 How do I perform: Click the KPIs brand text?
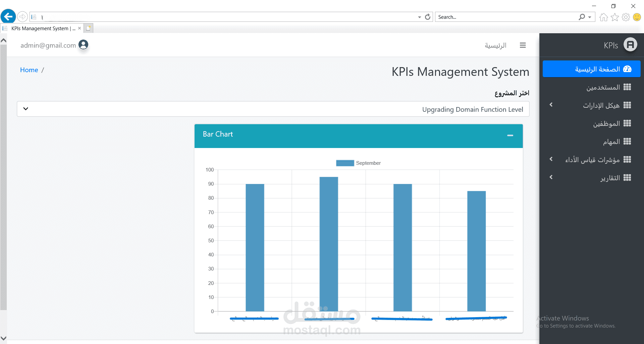click(x=611, y=45)
